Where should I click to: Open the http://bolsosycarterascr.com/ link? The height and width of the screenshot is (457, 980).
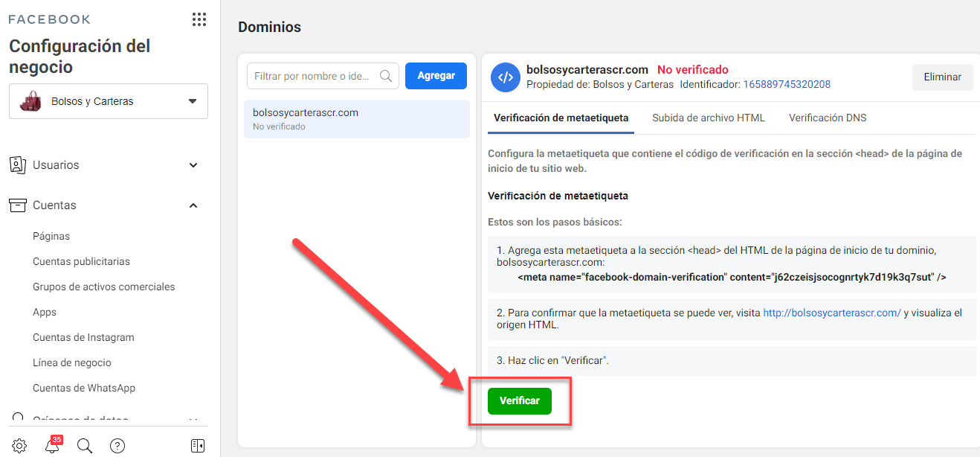pos(832,313)
